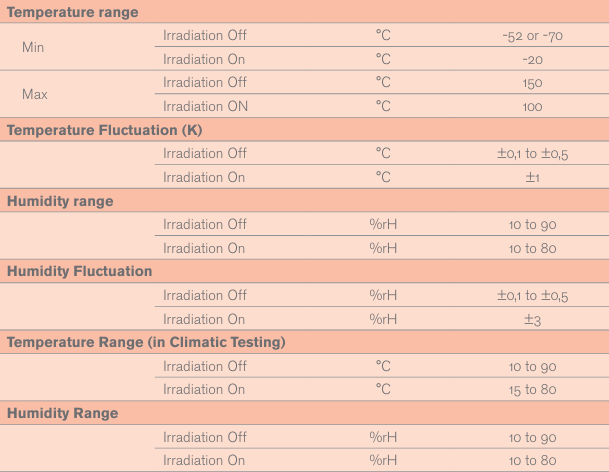Click the "-52 or -70" value
The width and height of the screenshot is (609, 472).
tap(532, 35)
